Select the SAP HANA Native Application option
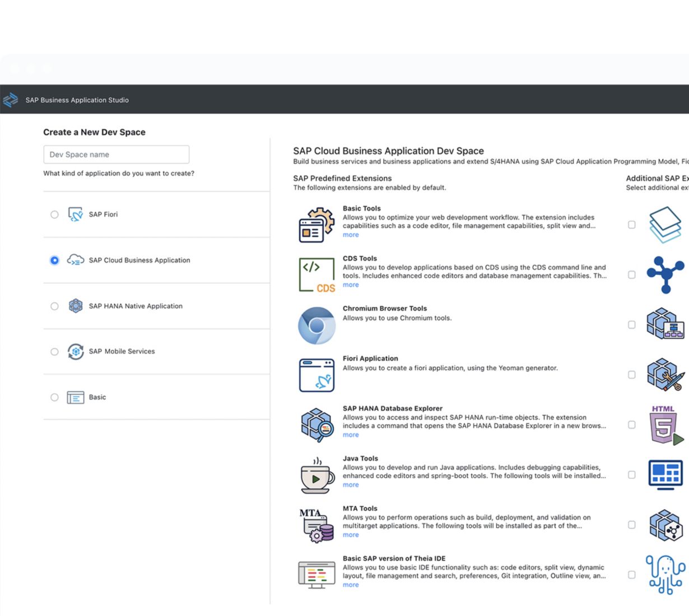 point(54,306)
